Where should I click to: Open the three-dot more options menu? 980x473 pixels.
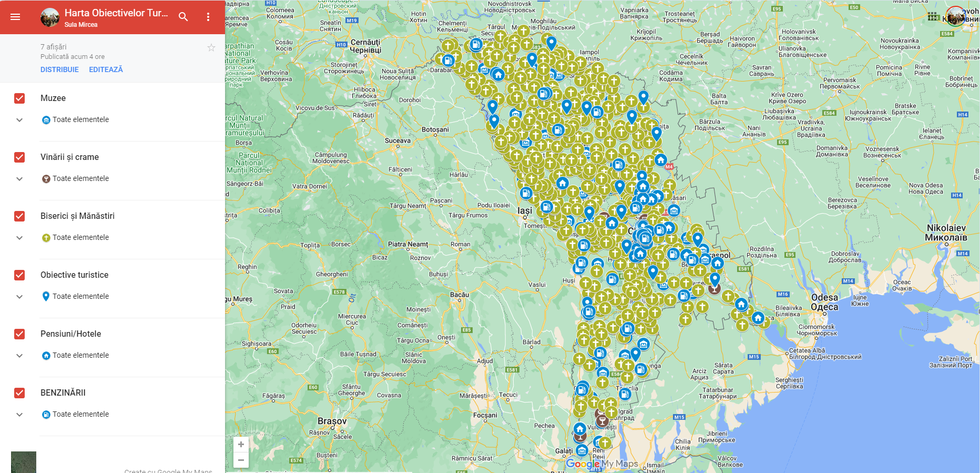pyautogui.click(x=208, y=17)
